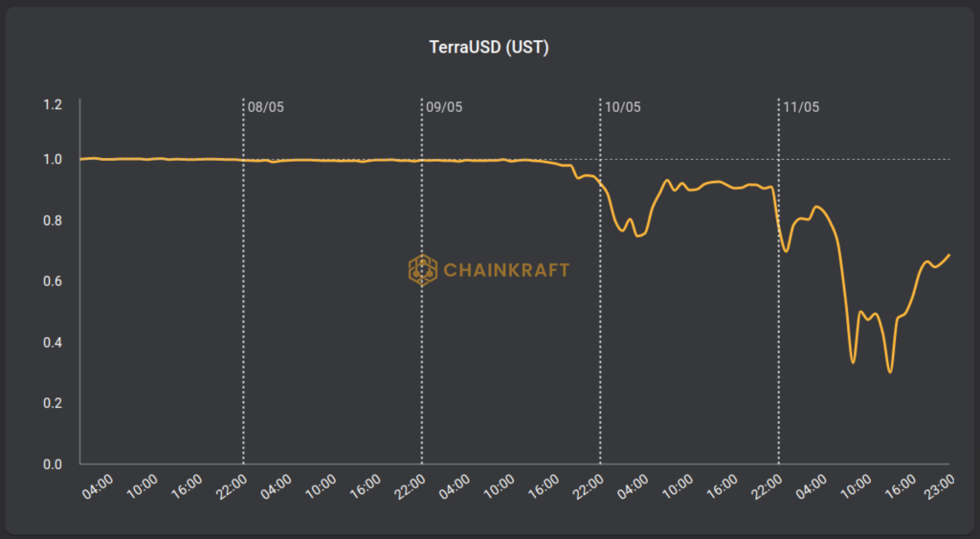Select the 08/05 date marker label
The width and height of the screenshot is (980, 539).
point(265,107)
